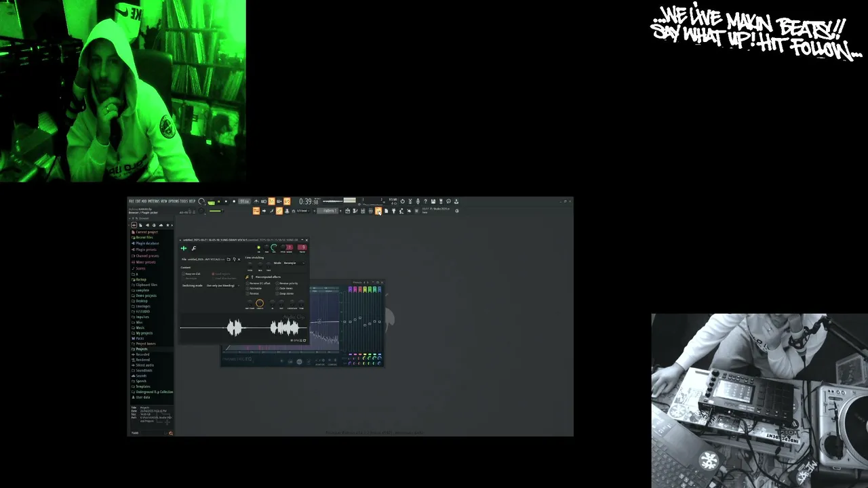Click the play button in the transport bar

218,201
